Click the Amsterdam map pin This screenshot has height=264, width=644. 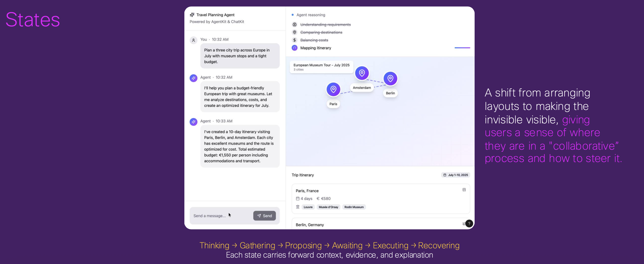362,73
